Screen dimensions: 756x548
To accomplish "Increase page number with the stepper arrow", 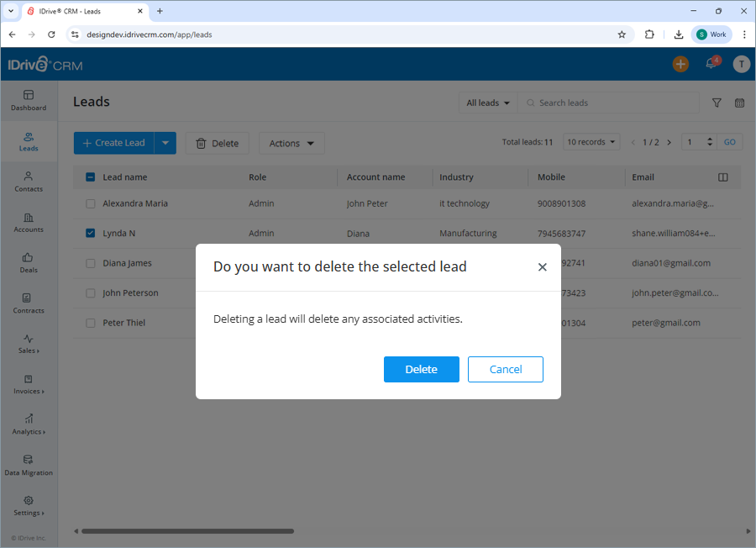I will coord(708,138).
